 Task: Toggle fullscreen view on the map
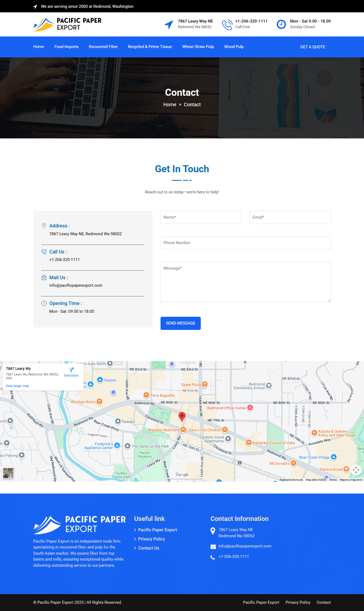point(356,470)
